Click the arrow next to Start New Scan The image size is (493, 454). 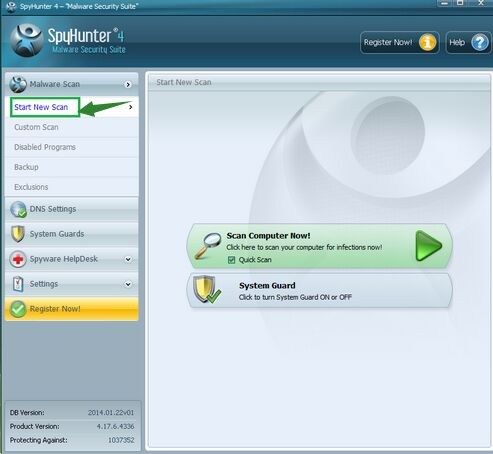coord(131,107)
